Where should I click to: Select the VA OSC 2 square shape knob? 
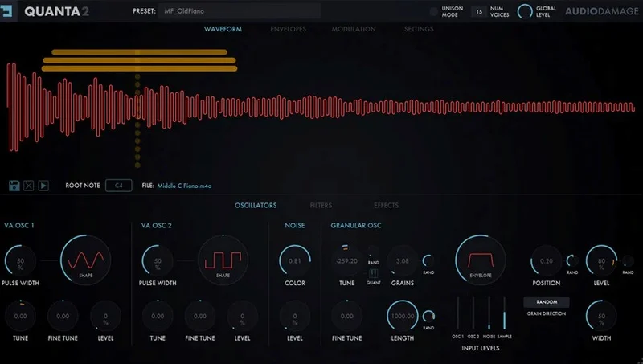click(x=223, y=260)
